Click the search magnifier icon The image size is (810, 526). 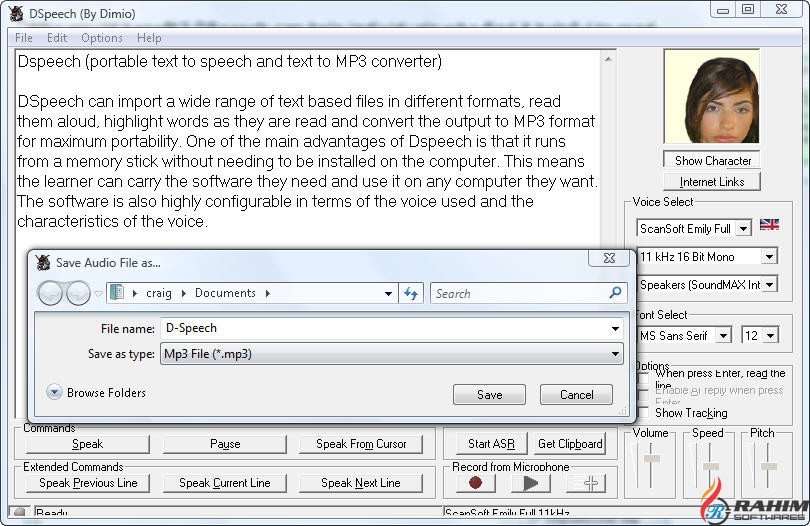[x=615, y=293]
